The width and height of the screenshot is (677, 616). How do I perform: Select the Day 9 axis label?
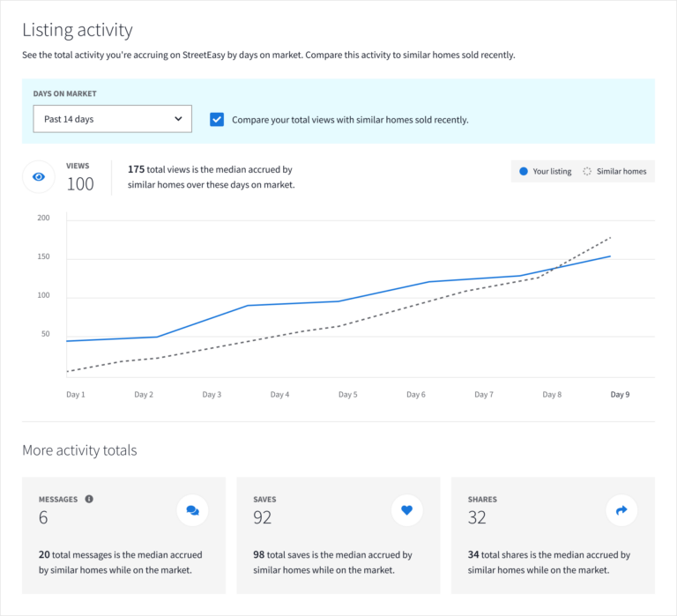pos(620,395)
